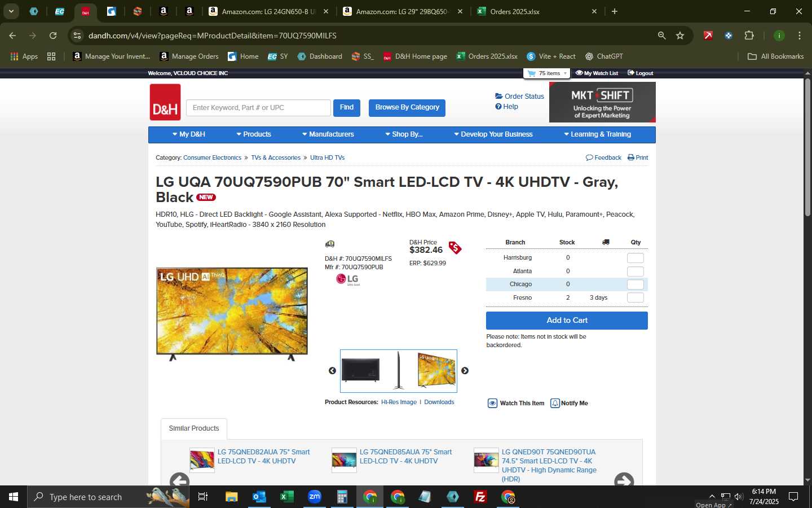Image resolution: width=812 pixels, height=508 pixels.
Task: Open D&H Home page bookmark
Action: coord(415,56)
